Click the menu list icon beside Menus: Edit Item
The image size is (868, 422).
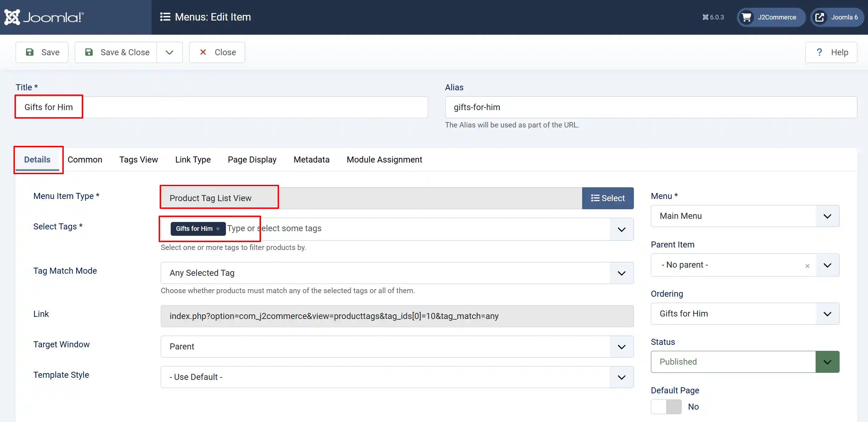165,17
